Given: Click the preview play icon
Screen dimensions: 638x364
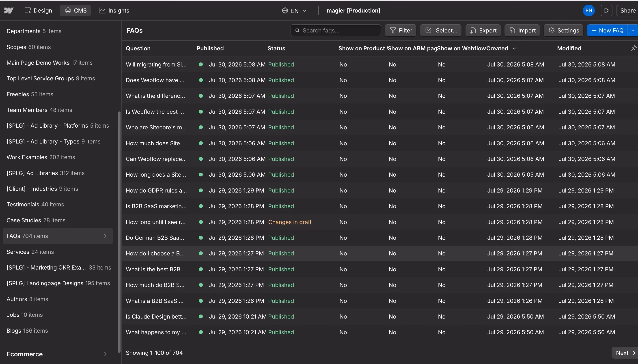Looking at the screenshot, I should [606, 11].
